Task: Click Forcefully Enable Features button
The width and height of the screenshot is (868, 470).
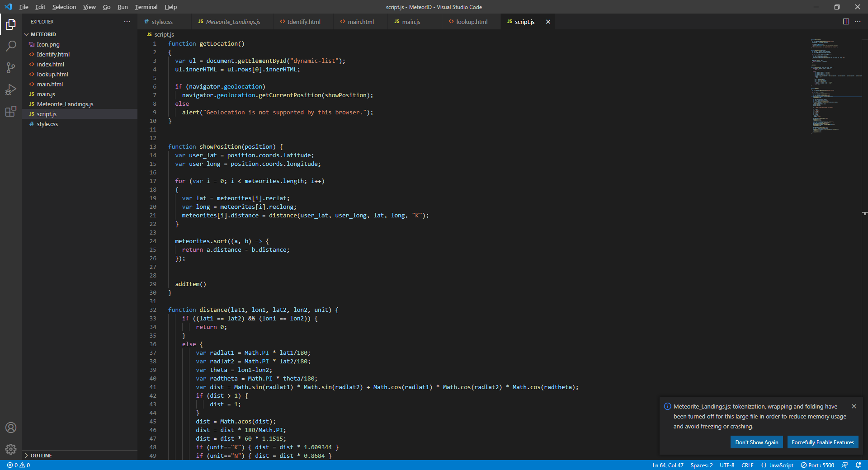Action: (822, 442)
